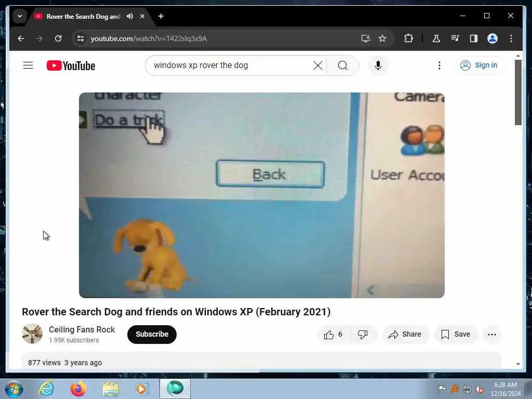The height and width of the screenshot is (399, 532).
Task: Open the tab search dropdown arrow
Action: point(20,16)
